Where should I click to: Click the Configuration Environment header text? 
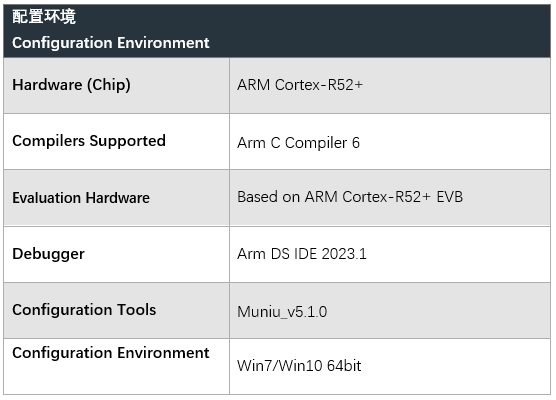coord(111,43)
